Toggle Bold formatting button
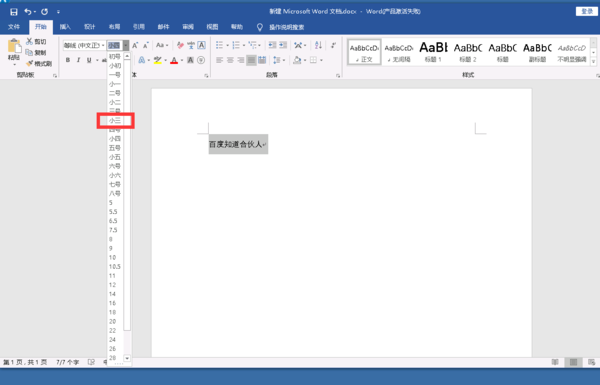Image resolution: width=600 pixels, height=385 pixels. 68,60
